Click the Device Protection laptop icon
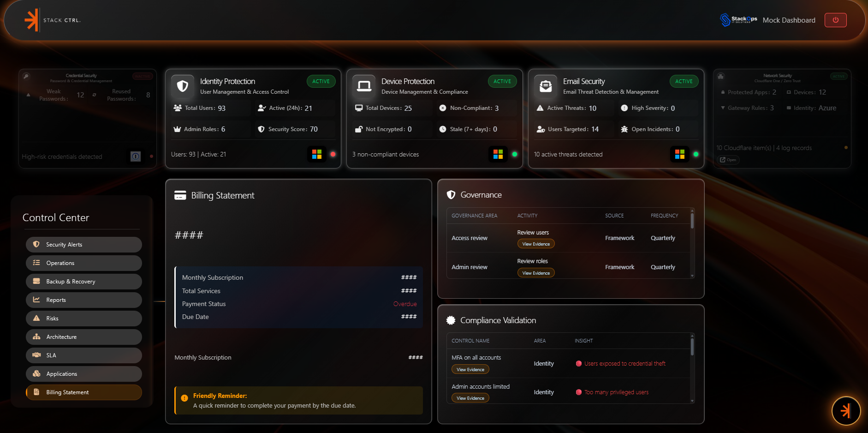Image resolution: width=868 pixels, height=433 pixels. 364,86
